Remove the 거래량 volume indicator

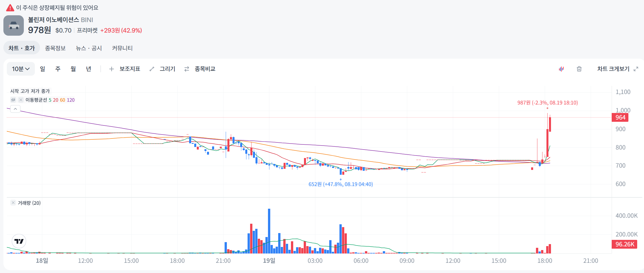click(x=13, y=203)
